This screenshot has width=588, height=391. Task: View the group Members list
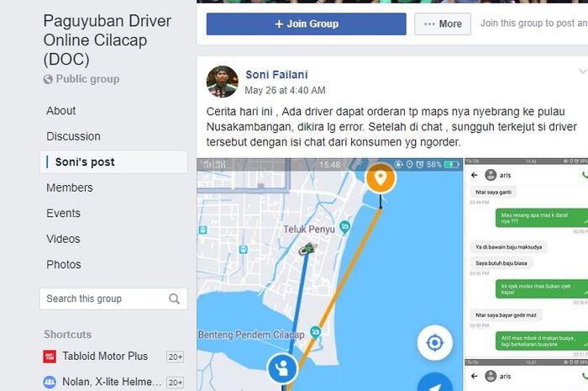point(70,188)
